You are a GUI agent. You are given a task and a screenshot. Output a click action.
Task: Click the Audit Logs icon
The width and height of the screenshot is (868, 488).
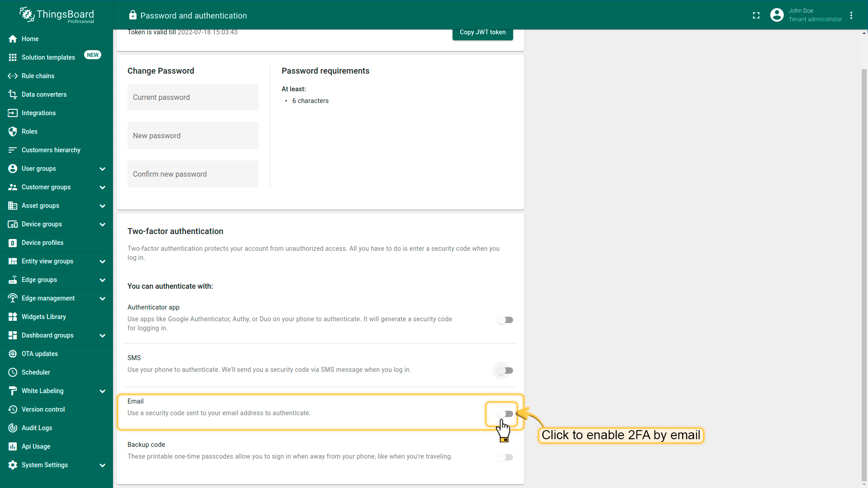click(x=13, y=428)
